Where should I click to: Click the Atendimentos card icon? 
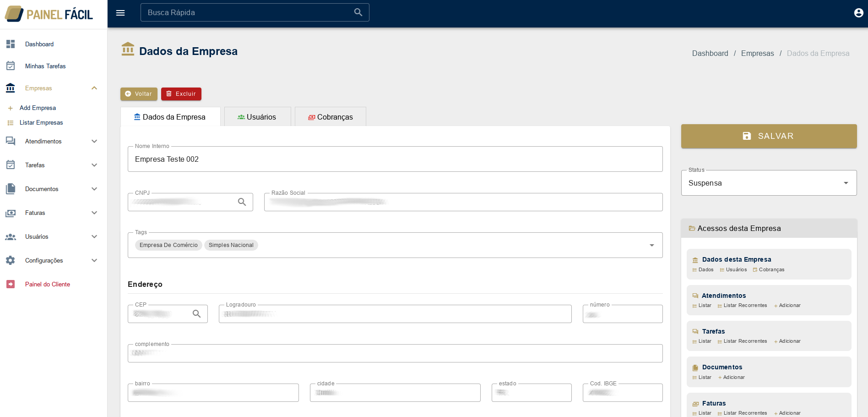[x=695, y=296]
